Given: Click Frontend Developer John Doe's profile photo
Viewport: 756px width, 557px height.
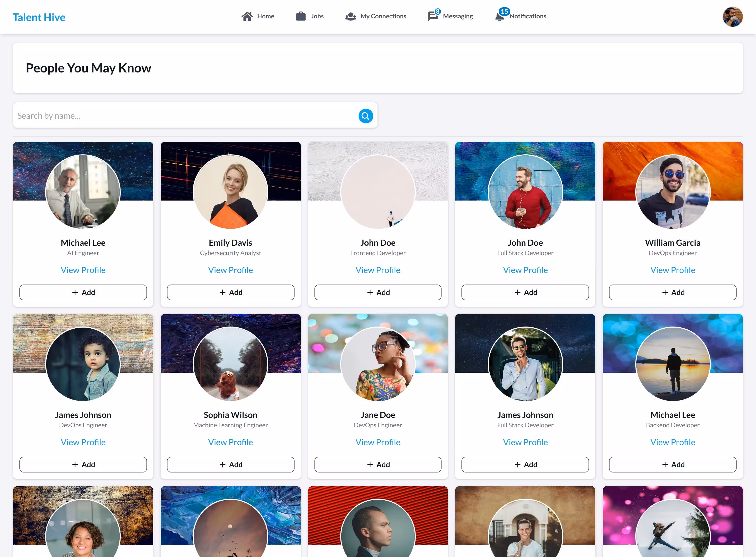Looking at the screenshot, I should click(378, 192).
